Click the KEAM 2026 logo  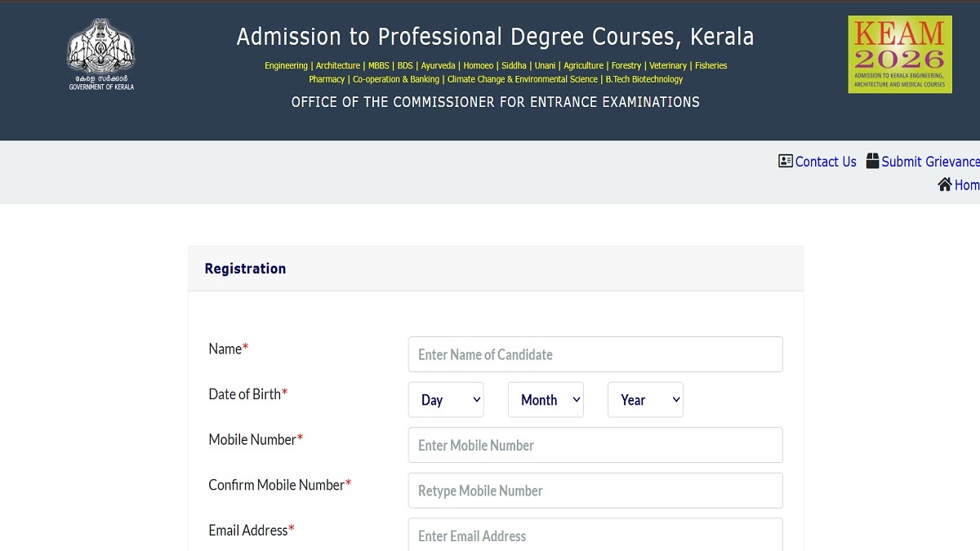coord(899,55)
